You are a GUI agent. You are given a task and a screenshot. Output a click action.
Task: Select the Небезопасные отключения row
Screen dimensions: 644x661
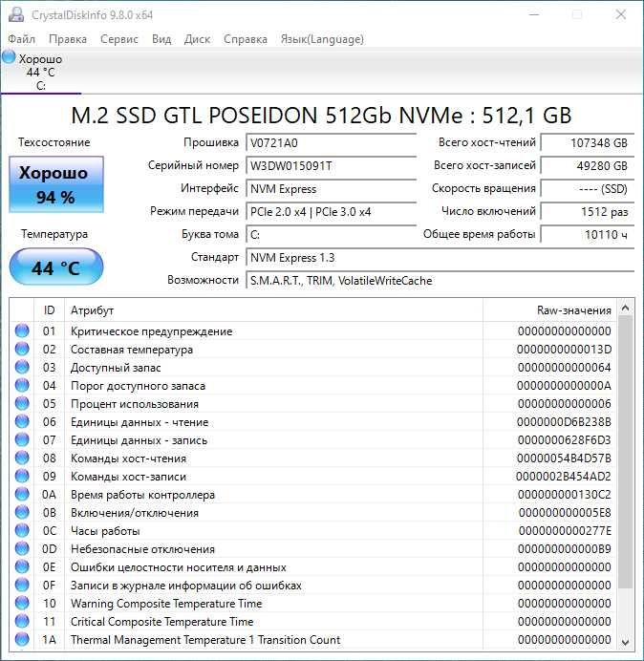click(313, 548)
